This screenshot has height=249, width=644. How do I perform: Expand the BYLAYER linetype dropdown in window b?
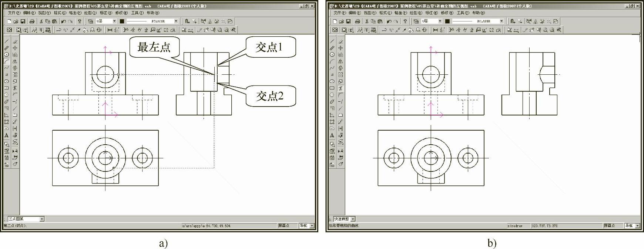click(x=502, y=21)
